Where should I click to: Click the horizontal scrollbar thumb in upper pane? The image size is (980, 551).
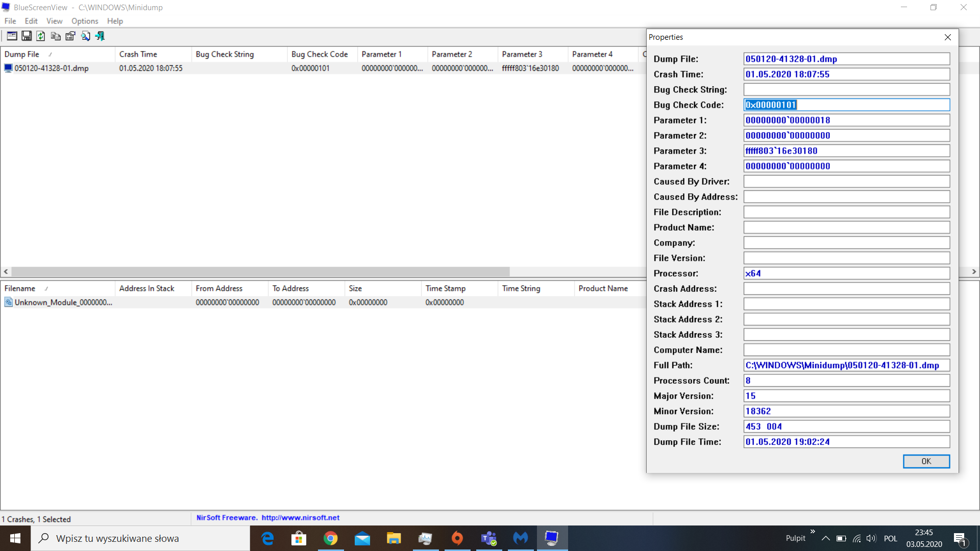coord(260,272)
